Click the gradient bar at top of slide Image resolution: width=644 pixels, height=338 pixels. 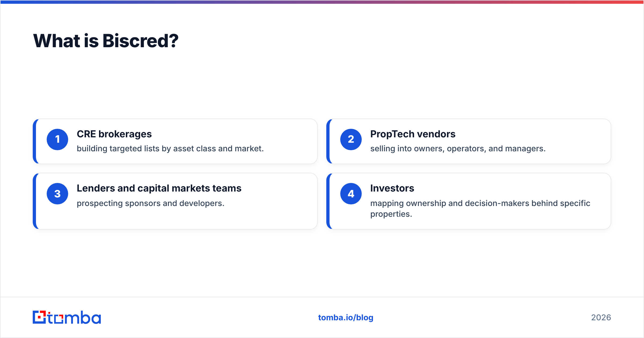322,2
